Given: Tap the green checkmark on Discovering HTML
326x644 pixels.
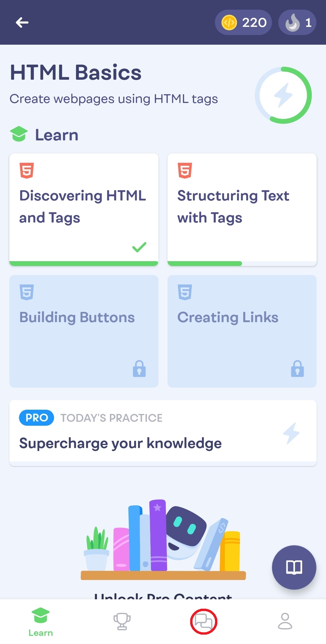Looking at the screenshot, I should pyautogui.click(x=139, y=247).
